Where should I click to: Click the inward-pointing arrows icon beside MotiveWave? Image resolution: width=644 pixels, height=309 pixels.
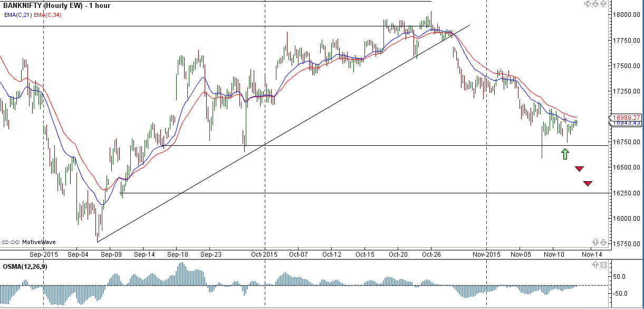click(15, 242)
